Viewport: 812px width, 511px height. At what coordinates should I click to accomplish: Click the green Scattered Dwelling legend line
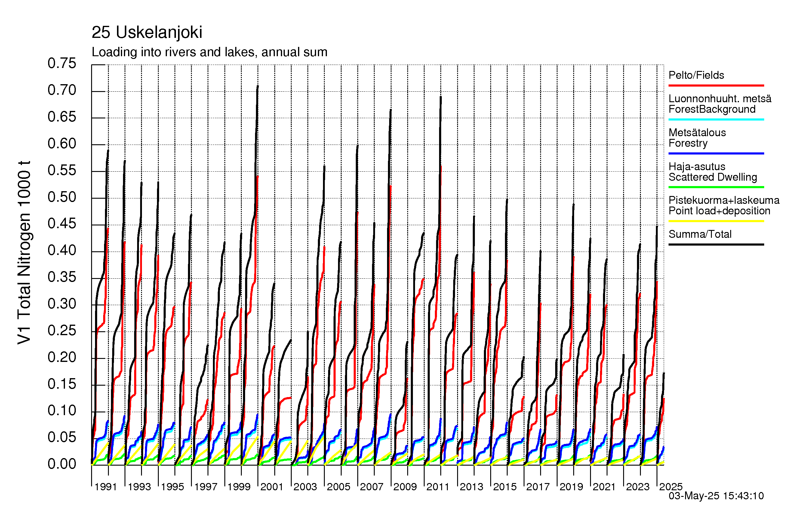(716, 187)
